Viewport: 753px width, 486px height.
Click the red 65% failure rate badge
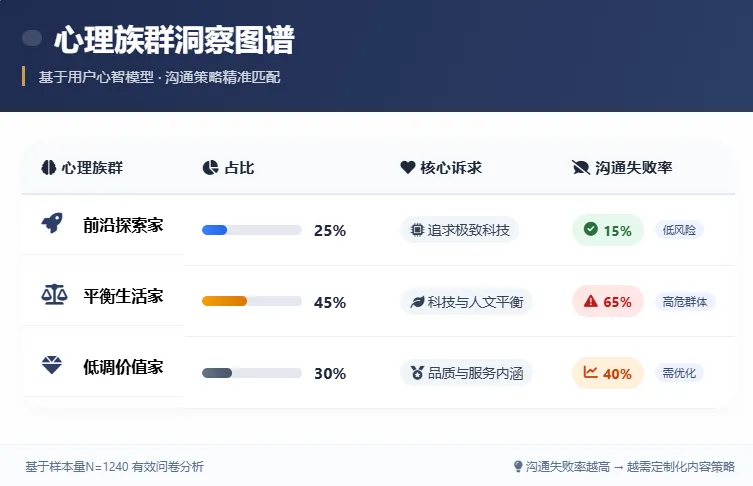click(x=608, y=301)
